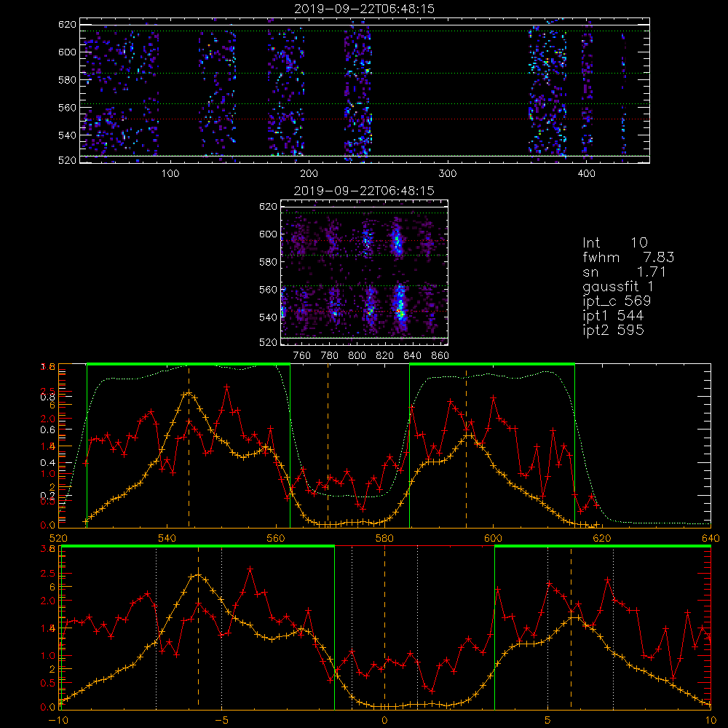Click x-axis label 10 on bottom plot
Screen dimensions: 728x728
[x=711, y=721]
